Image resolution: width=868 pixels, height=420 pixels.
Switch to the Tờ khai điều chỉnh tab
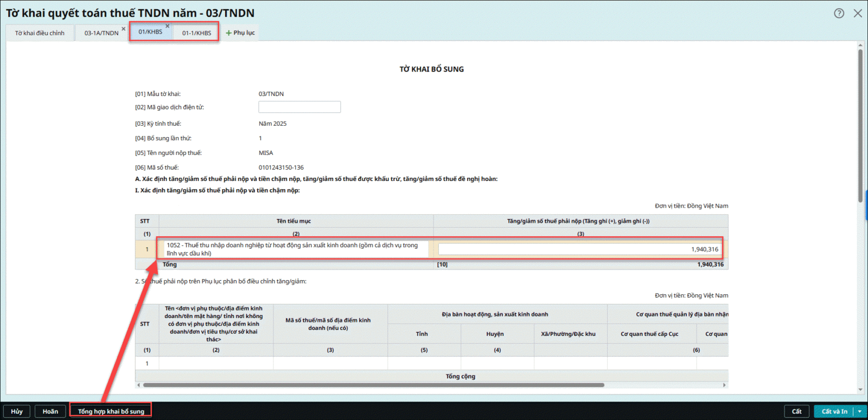(40, 33)
